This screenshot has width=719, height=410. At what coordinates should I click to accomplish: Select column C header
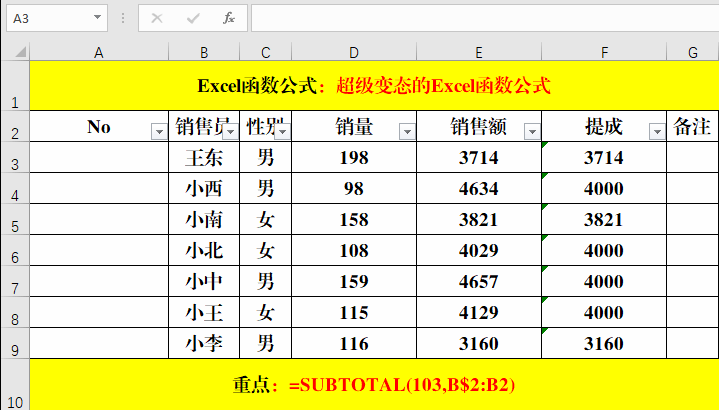pyautogui.click(x=265, y=52)
